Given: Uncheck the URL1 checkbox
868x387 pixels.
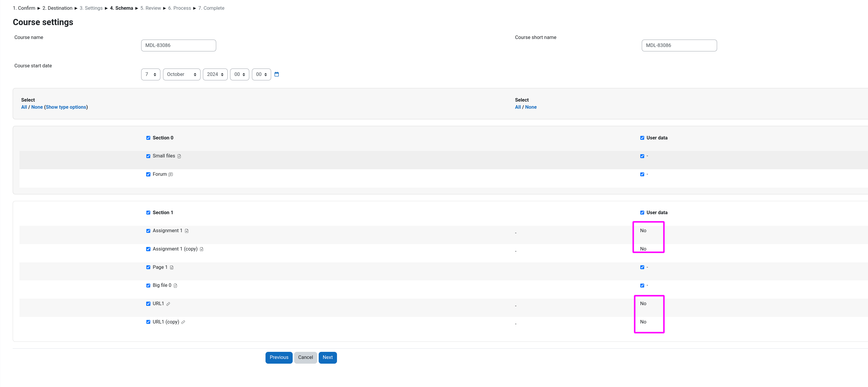Looking at the screenshot, I should [x=148, y=304].
